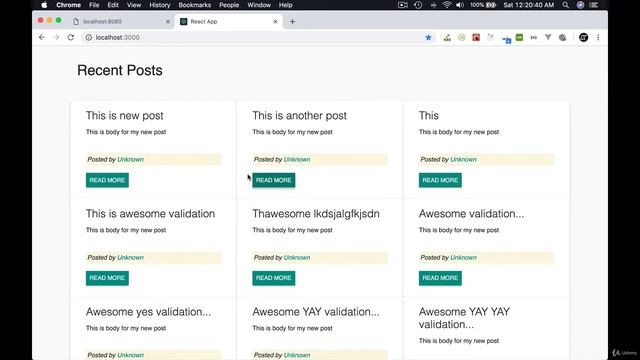This screenshot has height=360, width=640.
Task: Open the black profile avatar in Chrome toolbar
Action: (x=583, y=38)
